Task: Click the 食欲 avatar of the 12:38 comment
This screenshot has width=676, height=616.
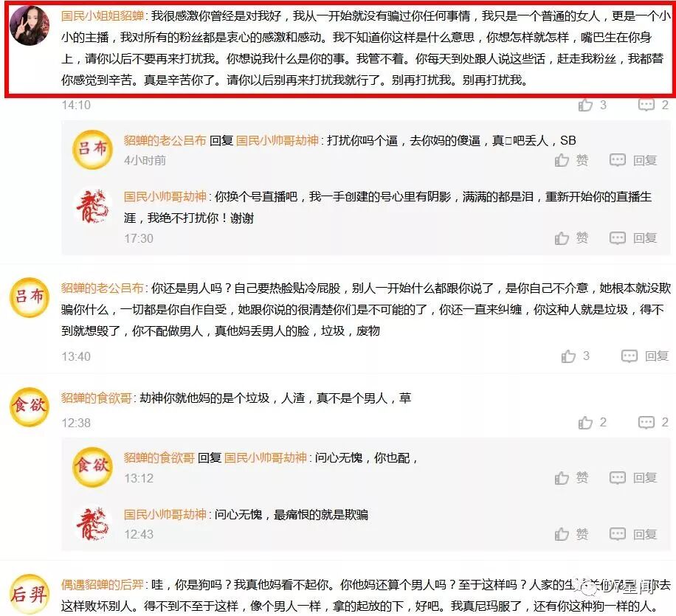Action: (x=30, y=407)
